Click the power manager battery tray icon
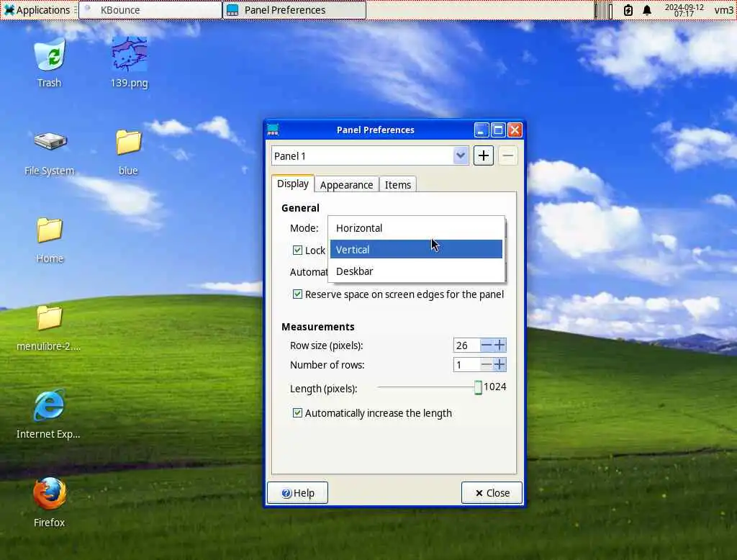Image resolution: width=737 pixels, height=560 pixels. (628, 10)
